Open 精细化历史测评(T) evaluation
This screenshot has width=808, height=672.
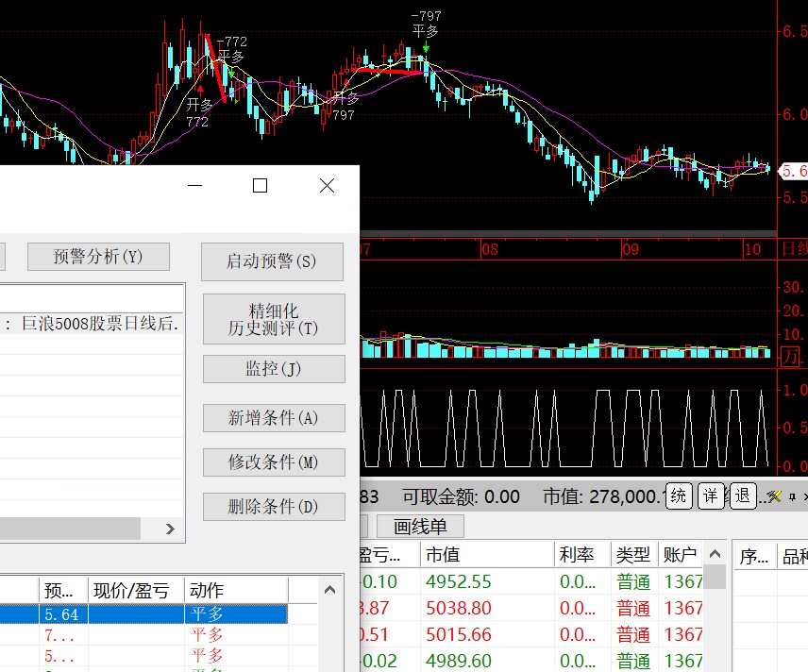click(x=274, y=319)
